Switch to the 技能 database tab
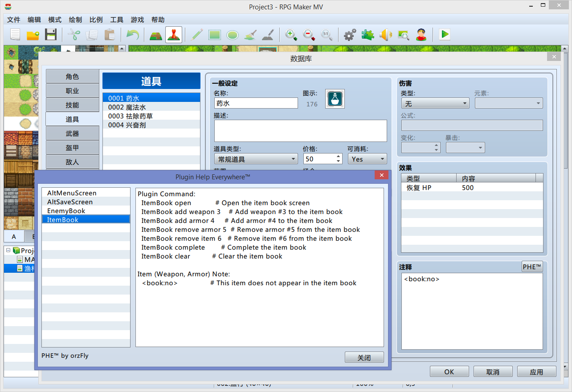The width and height of the screenshot is (572, 392). tap(72, 105)
